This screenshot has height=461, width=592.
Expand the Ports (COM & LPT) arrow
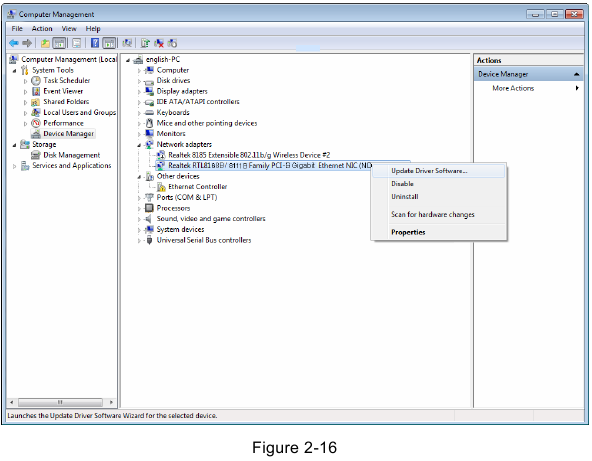[139, 197]
